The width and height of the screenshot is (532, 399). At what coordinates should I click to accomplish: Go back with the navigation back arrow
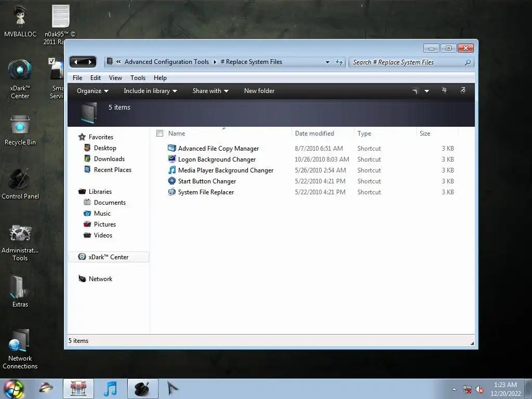[76, 62]
